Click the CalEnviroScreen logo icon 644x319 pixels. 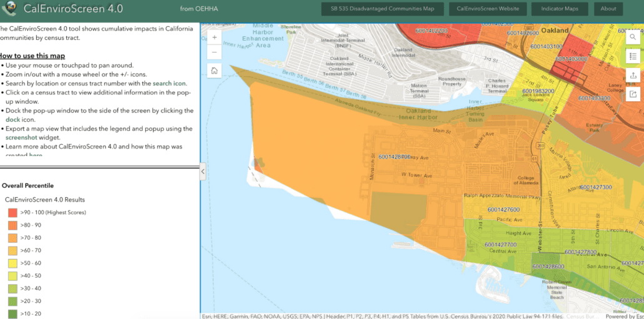9,9
